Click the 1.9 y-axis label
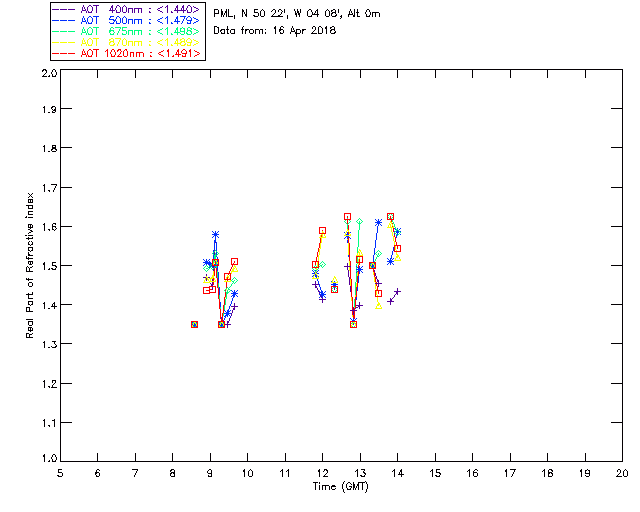Viewport: 640px width, 512px height. click(49, 109)
